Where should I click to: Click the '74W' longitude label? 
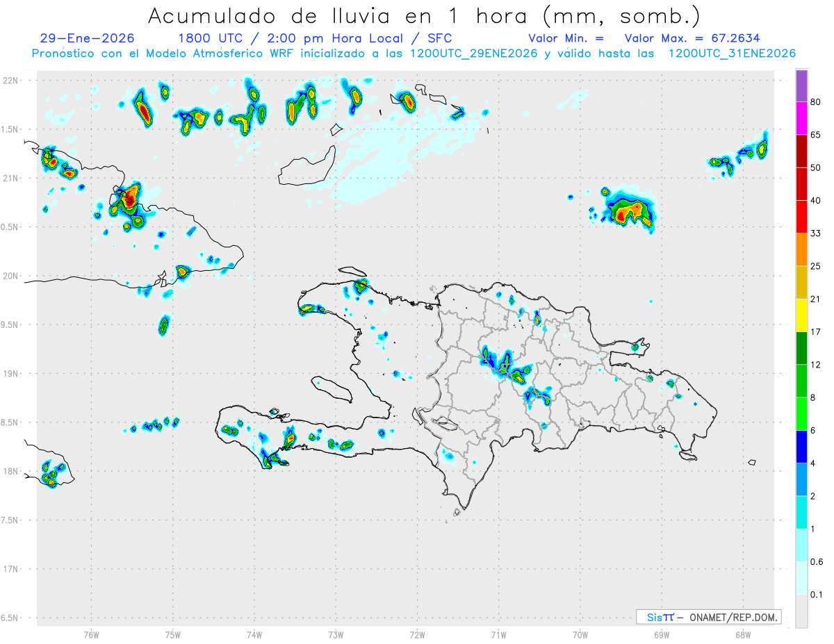[254, 635]
